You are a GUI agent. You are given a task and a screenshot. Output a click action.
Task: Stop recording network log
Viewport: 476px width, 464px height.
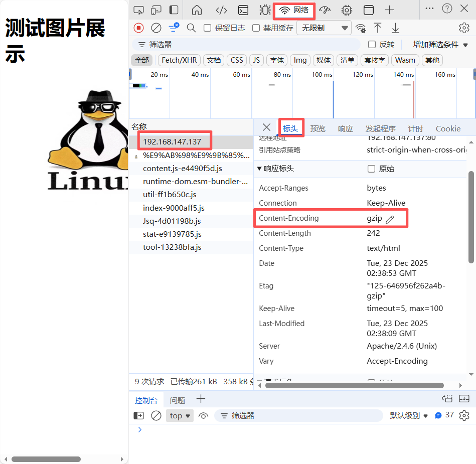(x=139, y=28)
